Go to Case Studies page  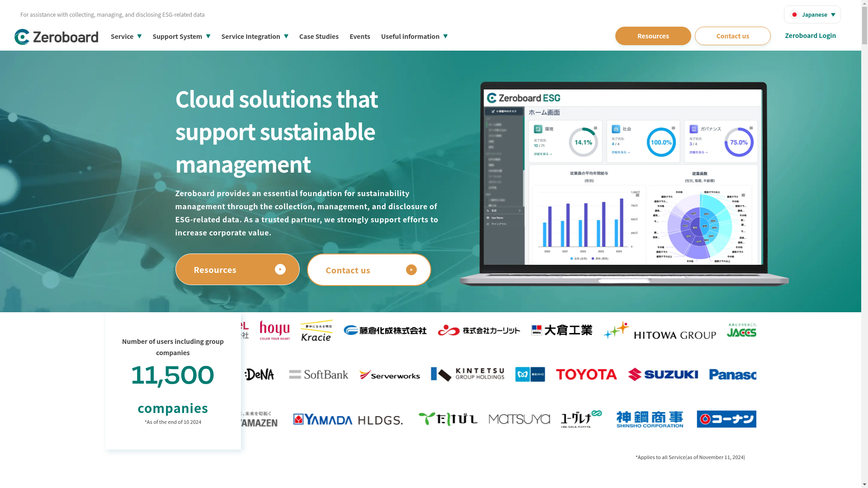(319, 36)
